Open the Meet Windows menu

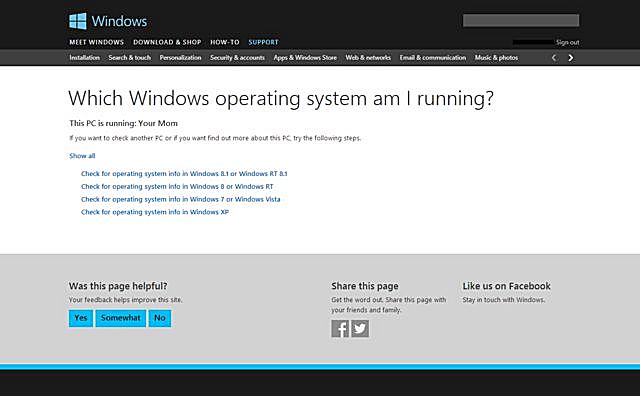[x=96, y=42]
